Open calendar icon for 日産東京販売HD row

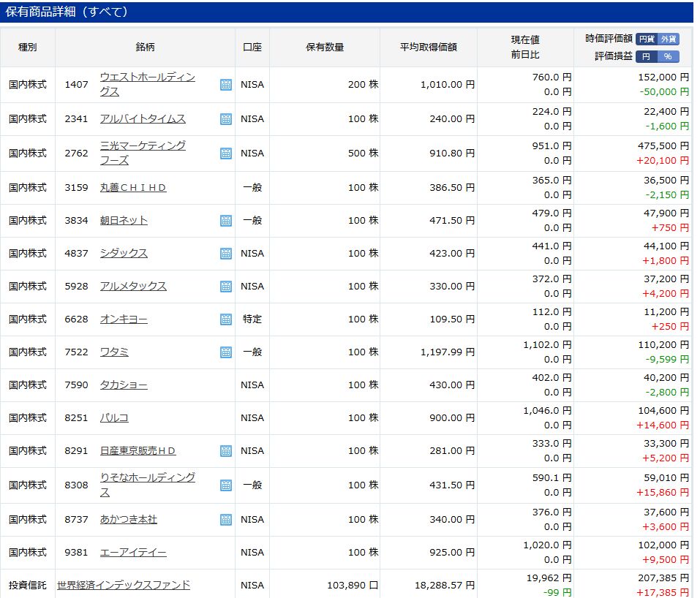[226, 451]
